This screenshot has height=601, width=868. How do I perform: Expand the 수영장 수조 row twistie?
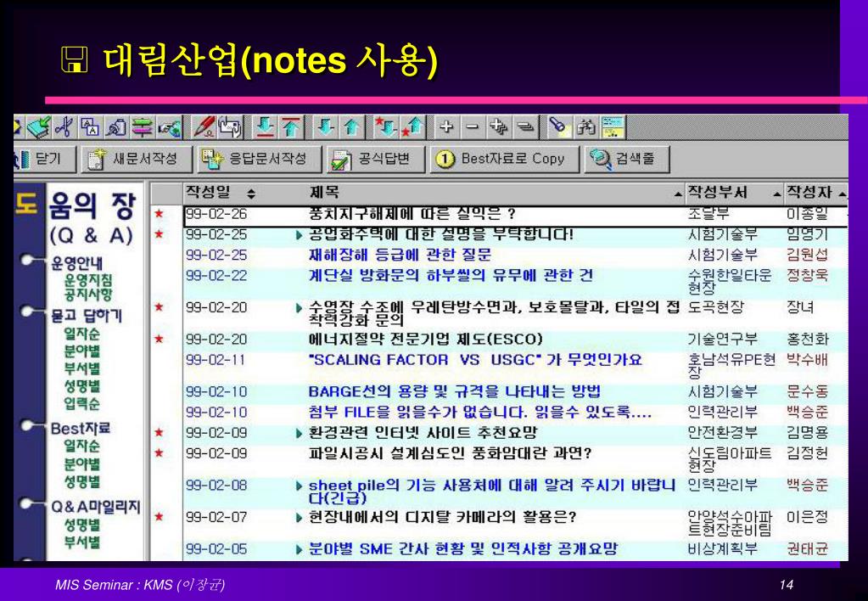300,308
